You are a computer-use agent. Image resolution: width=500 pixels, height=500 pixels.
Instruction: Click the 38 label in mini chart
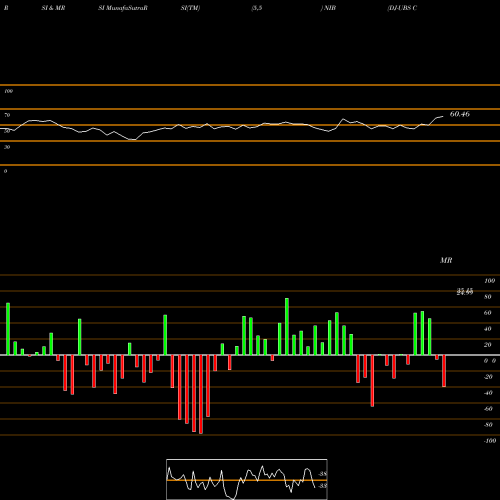(323, 474)
